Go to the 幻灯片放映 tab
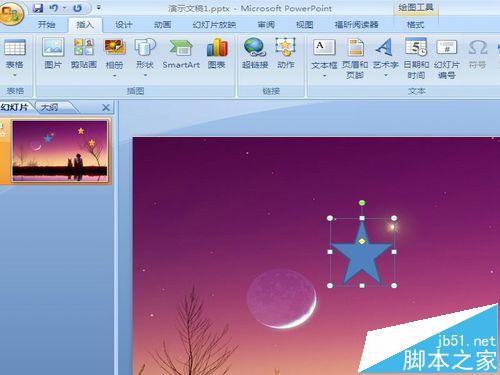The width and height of the screenshot is (500, 375). [x=214, y=25]
